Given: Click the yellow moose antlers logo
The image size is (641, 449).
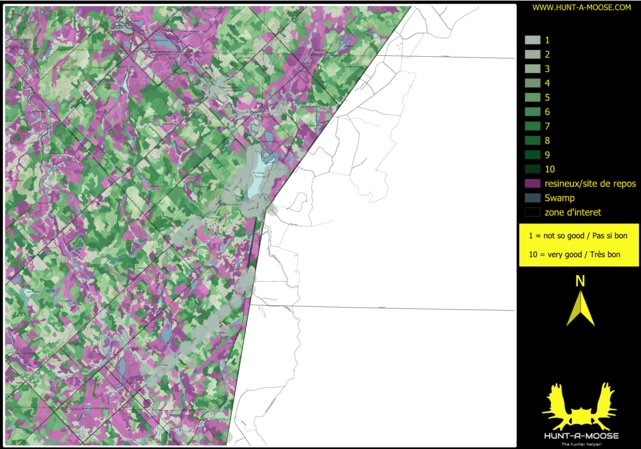Looking at the screenshot, I should point(579,406).
